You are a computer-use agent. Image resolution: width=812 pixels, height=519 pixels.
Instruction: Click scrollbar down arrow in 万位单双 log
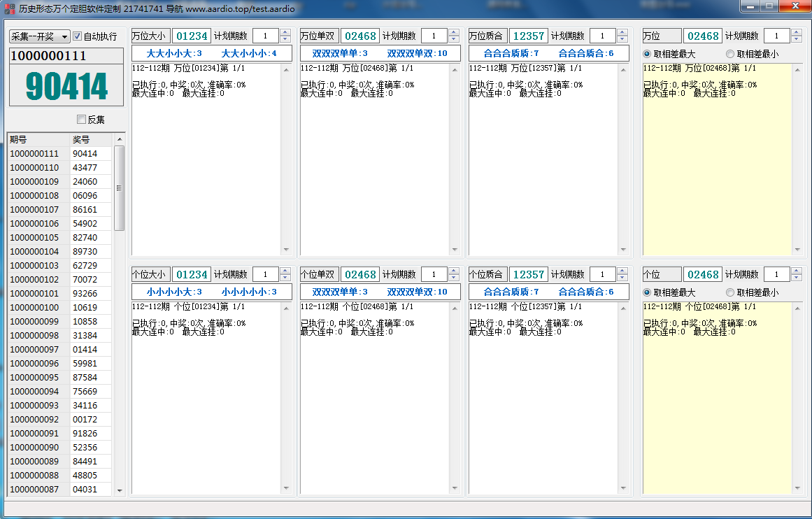[455, 250]
